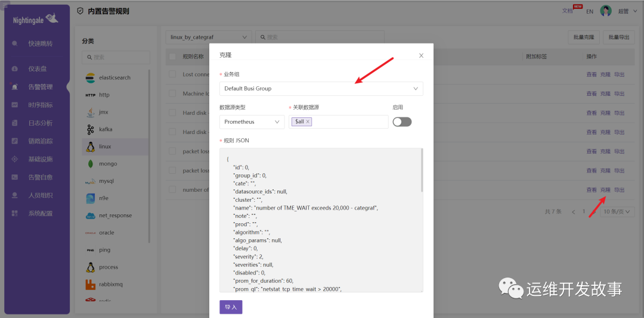
Task: Click the rabbitmq icon in category list
Action: tap(91, 285)
